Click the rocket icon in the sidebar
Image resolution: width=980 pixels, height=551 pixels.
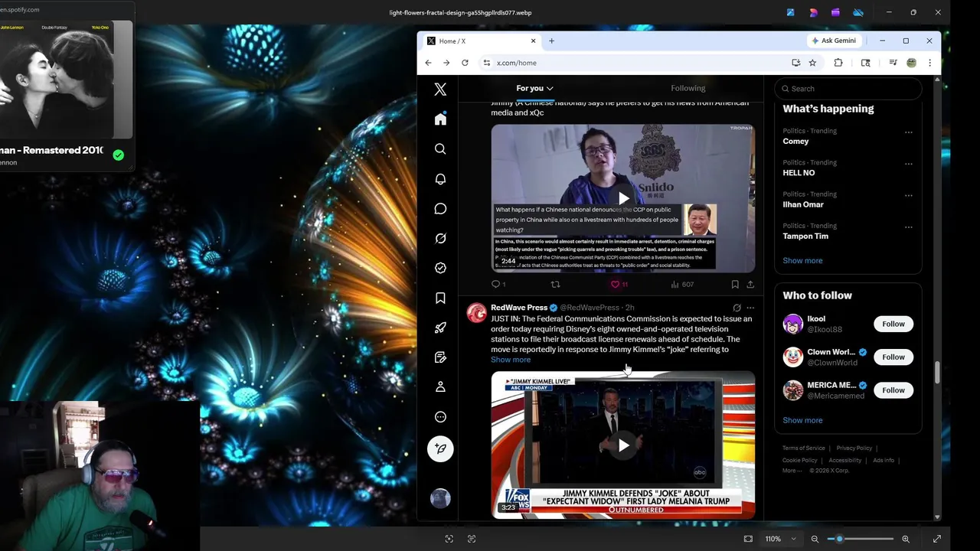click(x=440, y=328)
